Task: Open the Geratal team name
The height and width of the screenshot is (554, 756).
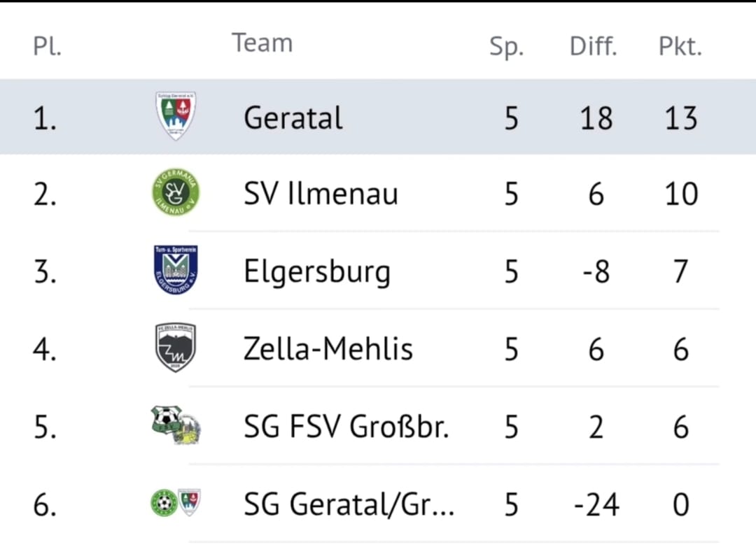Action: tap(293, 118)
